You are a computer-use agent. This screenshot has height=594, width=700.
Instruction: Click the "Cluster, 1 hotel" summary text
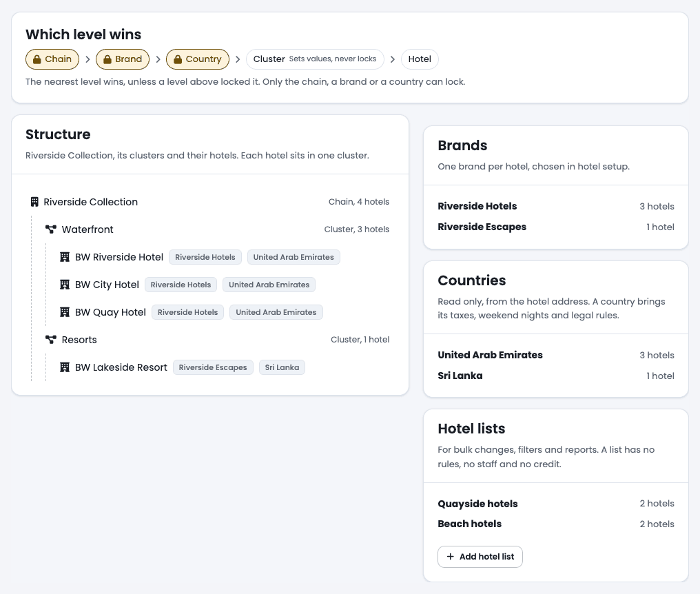click(360, 340)
